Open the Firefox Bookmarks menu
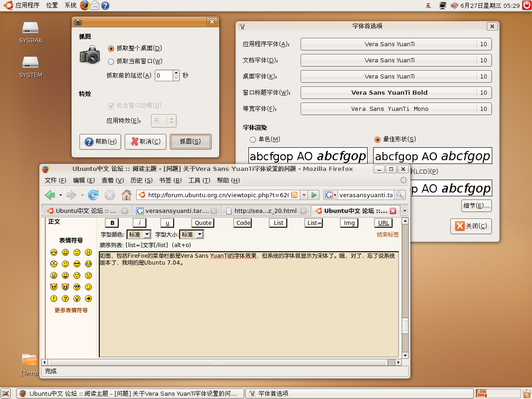Screen dimensions: 532x399 tap(170, 181)
